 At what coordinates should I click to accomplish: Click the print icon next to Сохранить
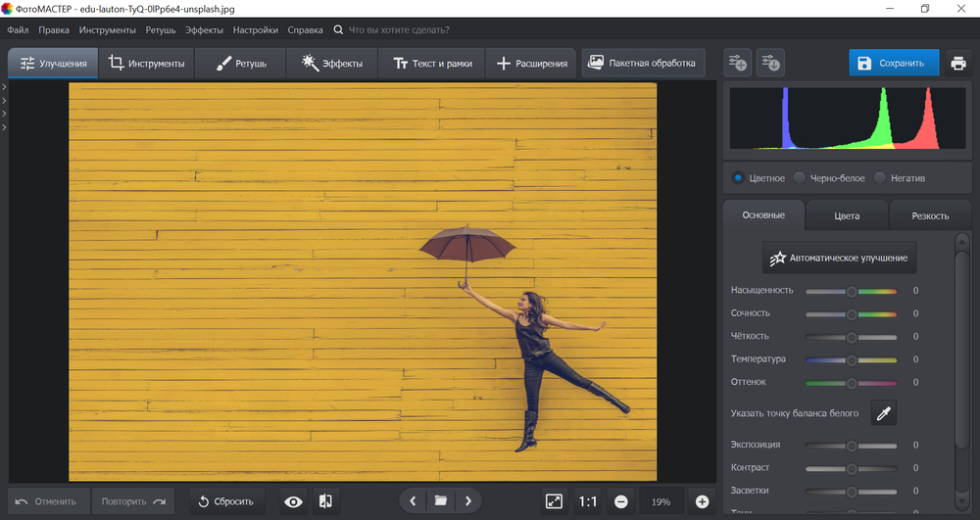957,64
